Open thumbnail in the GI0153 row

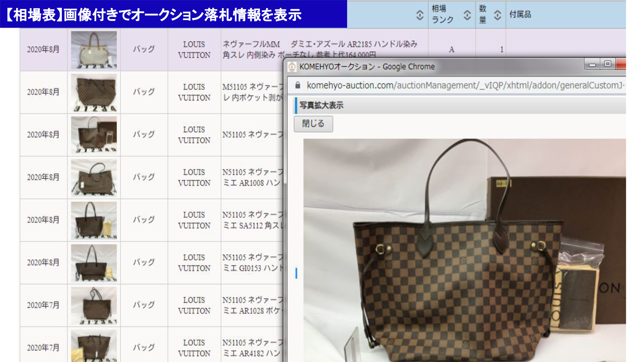[94, 263]
